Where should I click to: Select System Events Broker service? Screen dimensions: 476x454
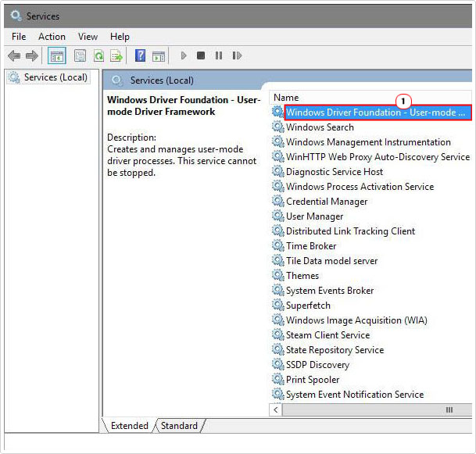click(330, 291)
